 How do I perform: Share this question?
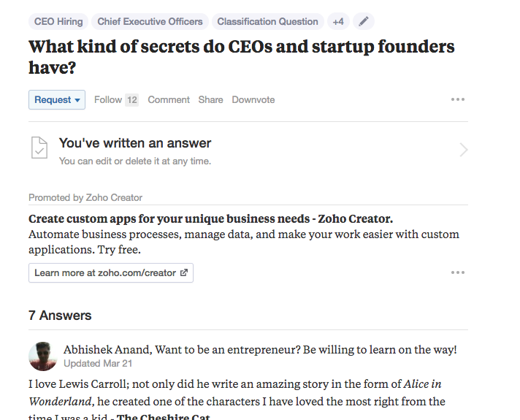tap(210, 100)
